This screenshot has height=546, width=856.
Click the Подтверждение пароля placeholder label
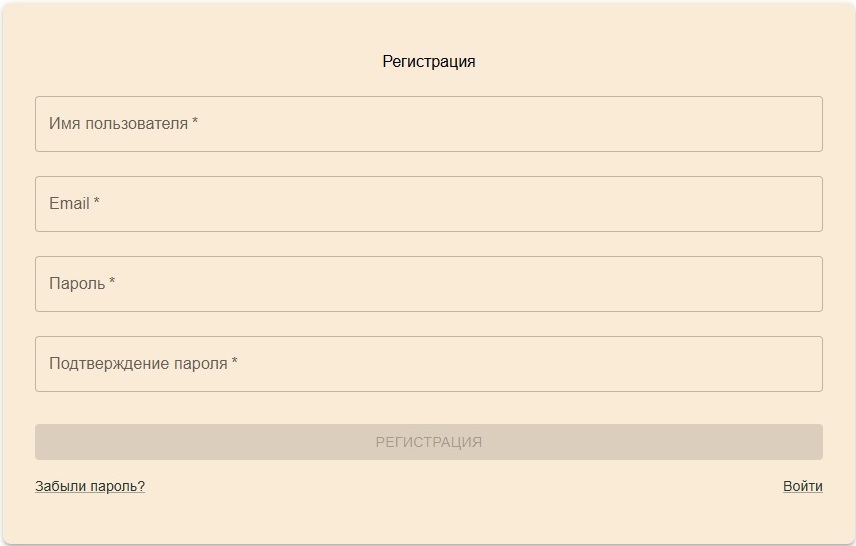[138, 364]
